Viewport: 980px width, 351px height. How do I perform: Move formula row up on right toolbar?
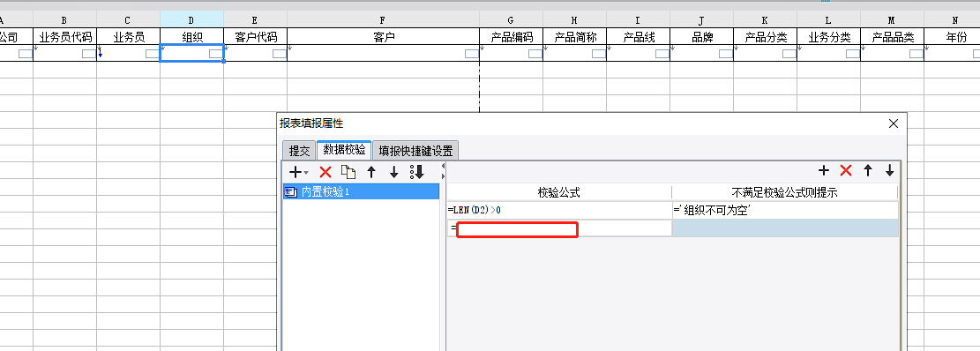pyautogui.click(x=867, y=170)
